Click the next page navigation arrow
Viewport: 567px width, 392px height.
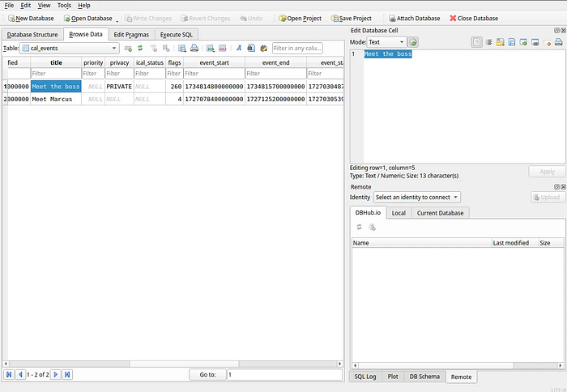coord(55,375)
